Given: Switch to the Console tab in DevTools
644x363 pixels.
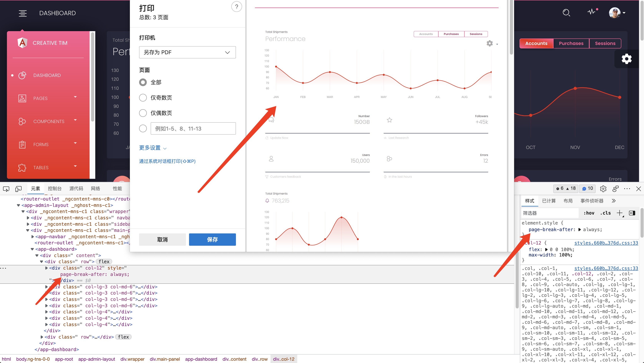Looking at the screenshot, I should click(55, 189).
